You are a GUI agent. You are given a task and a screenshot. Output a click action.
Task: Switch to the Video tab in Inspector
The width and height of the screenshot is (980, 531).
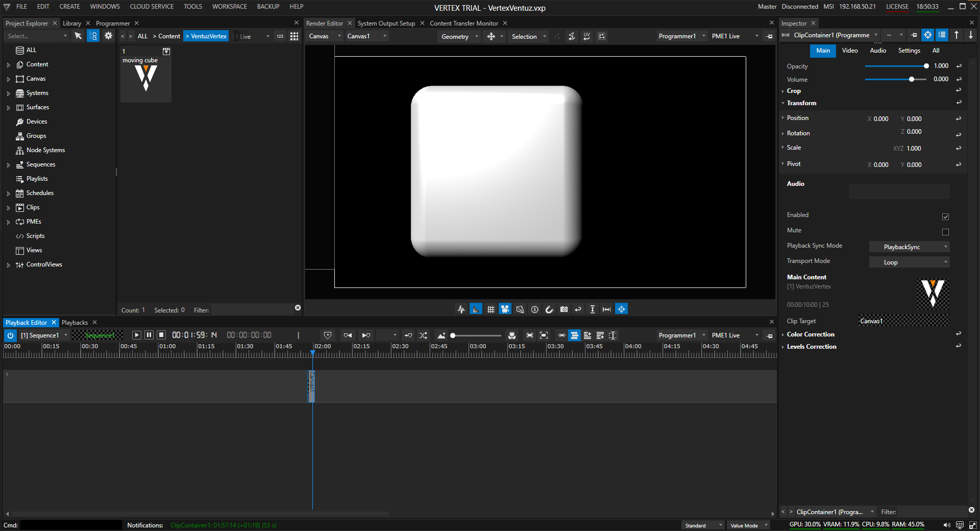tap(849, 51)
